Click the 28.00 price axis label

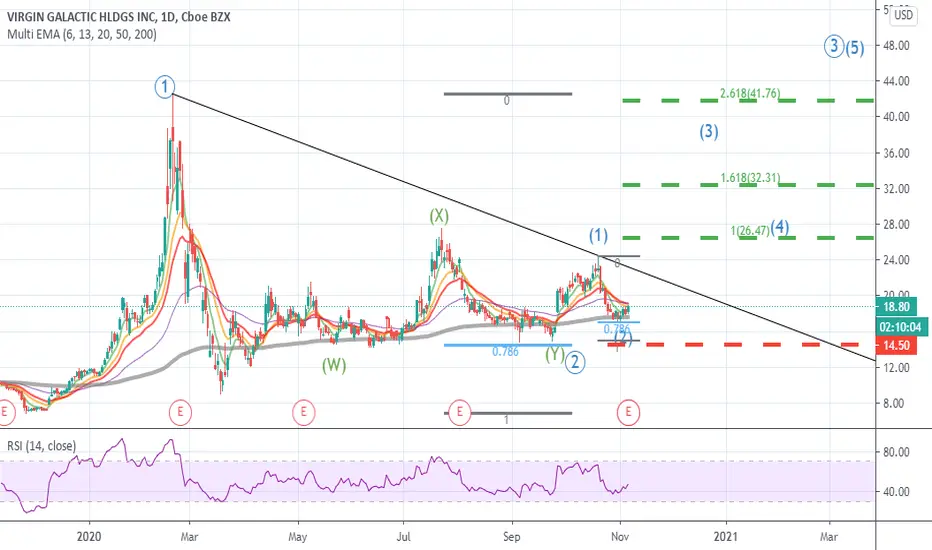896,225
